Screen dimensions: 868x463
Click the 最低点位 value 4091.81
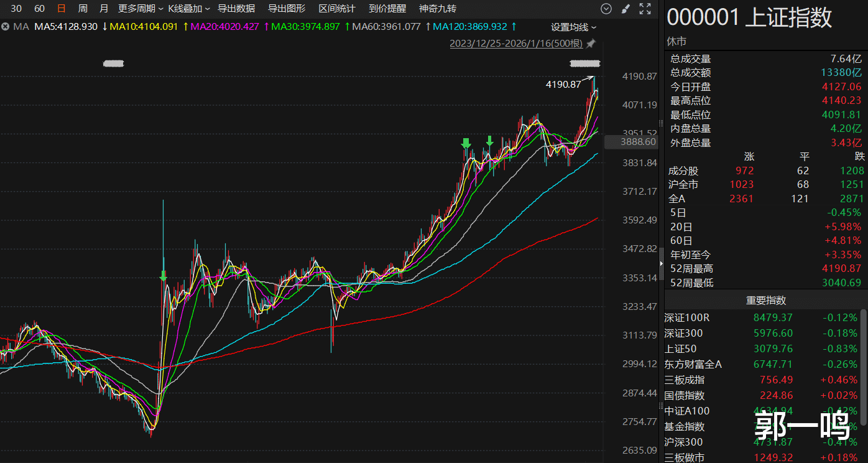842,115
